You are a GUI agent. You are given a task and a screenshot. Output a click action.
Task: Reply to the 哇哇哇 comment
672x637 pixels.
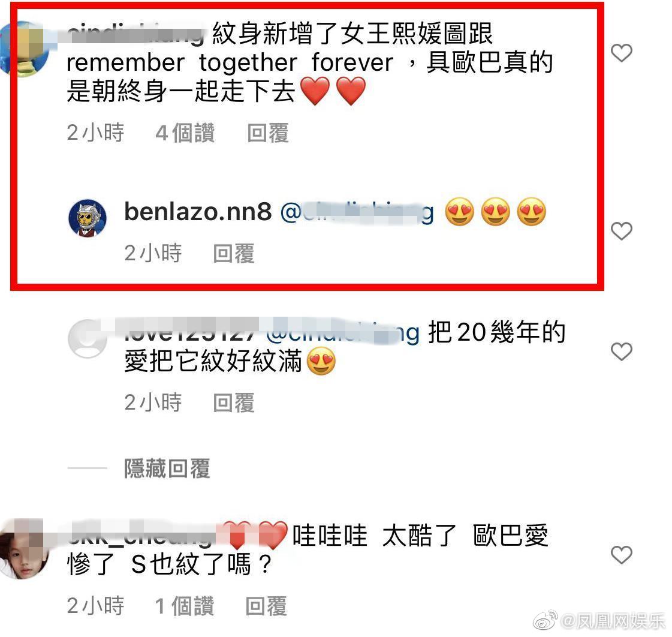click(x=266, y=606)
